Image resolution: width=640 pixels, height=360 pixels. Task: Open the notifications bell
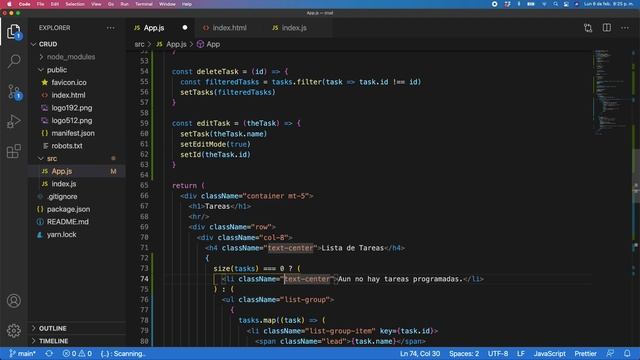click(627, 353)
